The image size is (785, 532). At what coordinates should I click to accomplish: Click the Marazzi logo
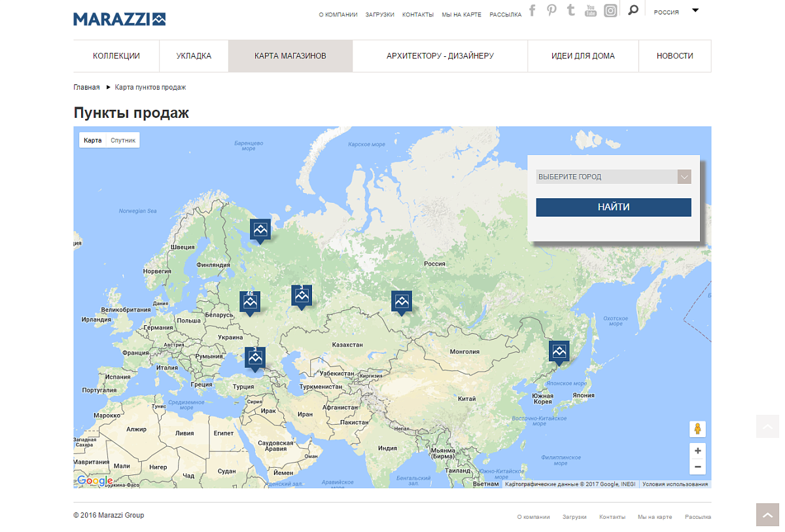(119, 19)
